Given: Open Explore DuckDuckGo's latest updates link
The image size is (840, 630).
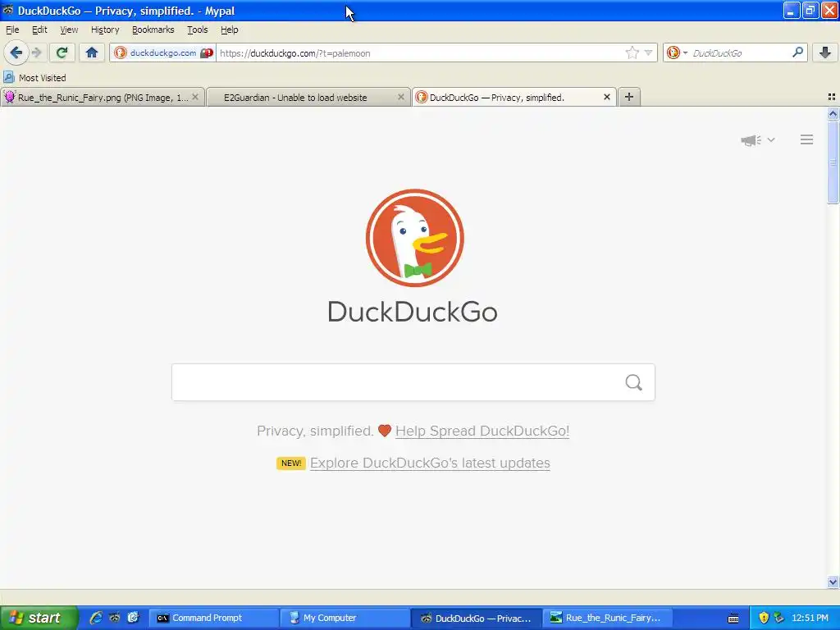Looking at the screenshot, I should 430,463.
